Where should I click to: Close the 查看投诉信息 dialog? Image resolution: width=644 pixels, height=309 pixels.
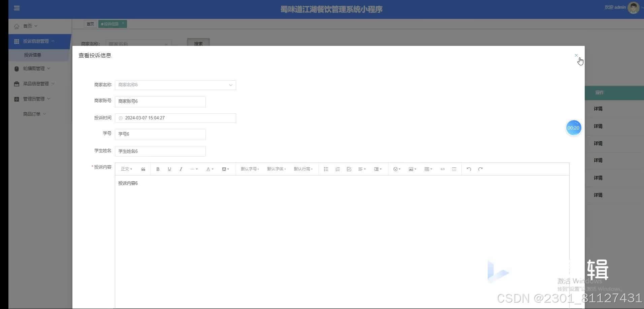point(576,55)
